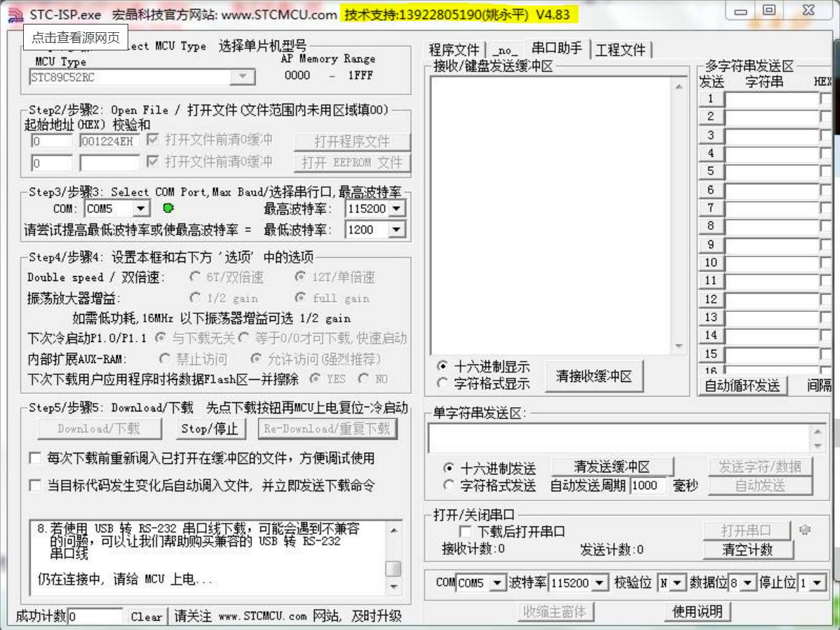Open the max baud rate 115200 dropdown

click(x=396, y=208)
